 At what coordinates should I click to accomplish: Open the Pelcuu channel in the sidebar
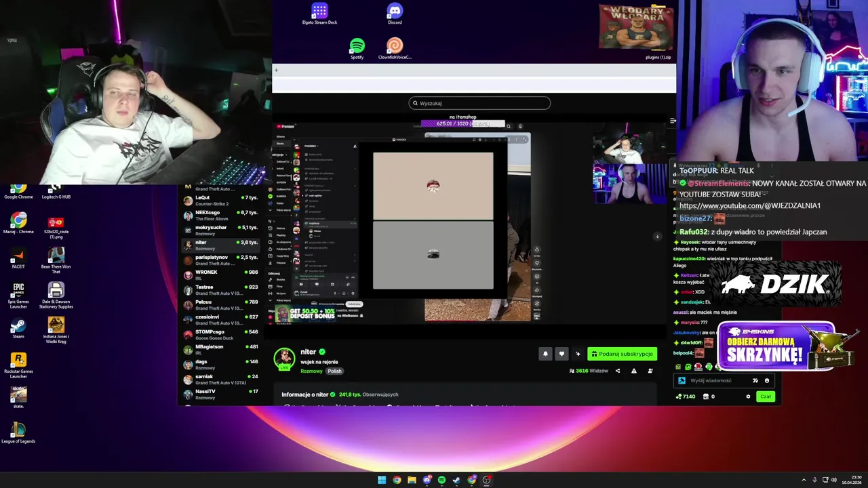[x=221, y=304]
